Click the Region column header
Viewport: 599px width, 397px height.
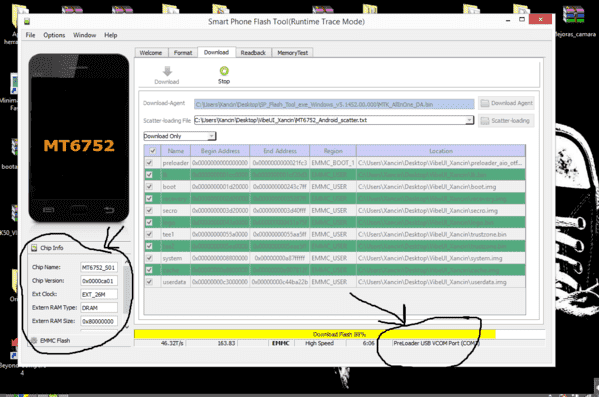coord(333,151)
